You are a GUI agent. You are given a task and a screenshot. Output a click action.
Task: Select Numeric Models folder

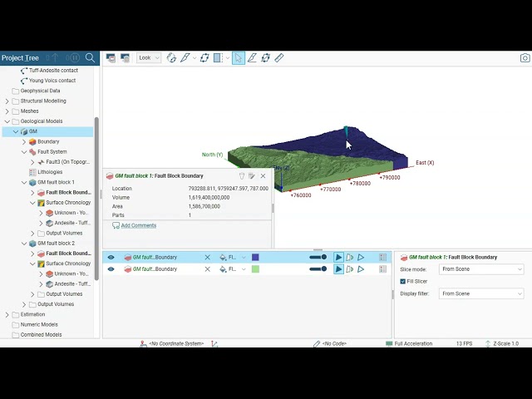[x=39, y=325]
